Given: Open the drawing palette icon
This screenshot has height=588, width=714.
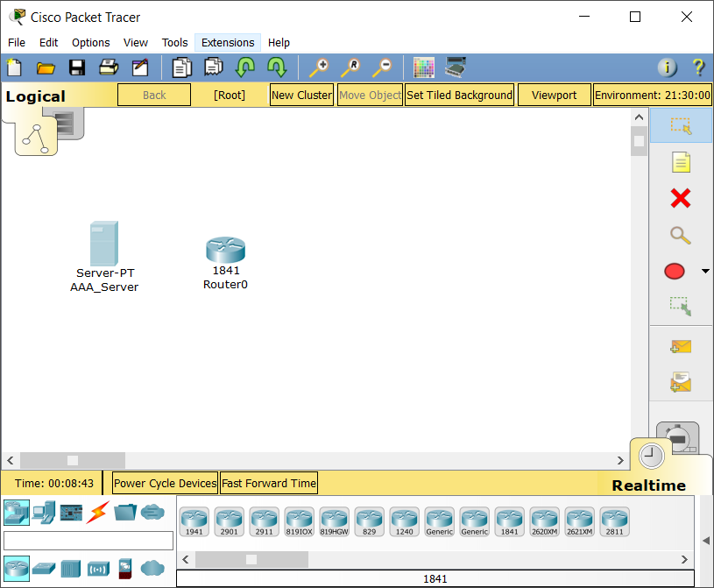Looking at the screenshot, I should pyautogui.click(x=423, y=67).
